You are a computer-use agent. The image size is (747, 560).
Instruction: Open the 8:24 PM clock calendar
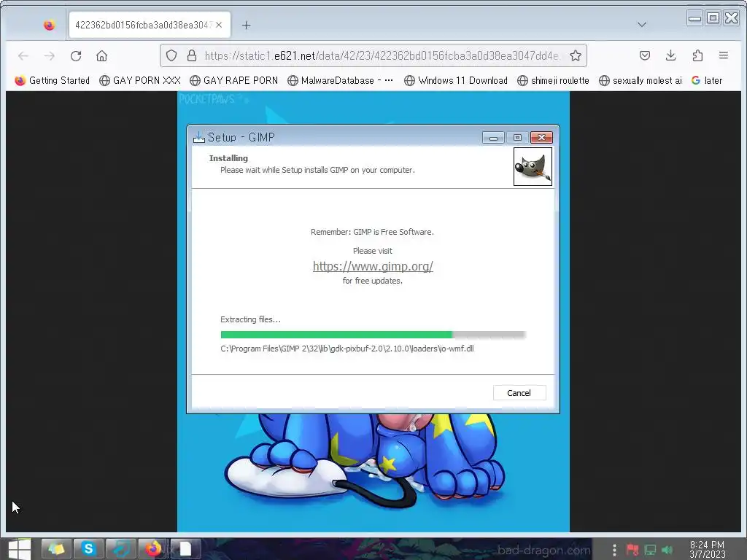pos(708,550)
